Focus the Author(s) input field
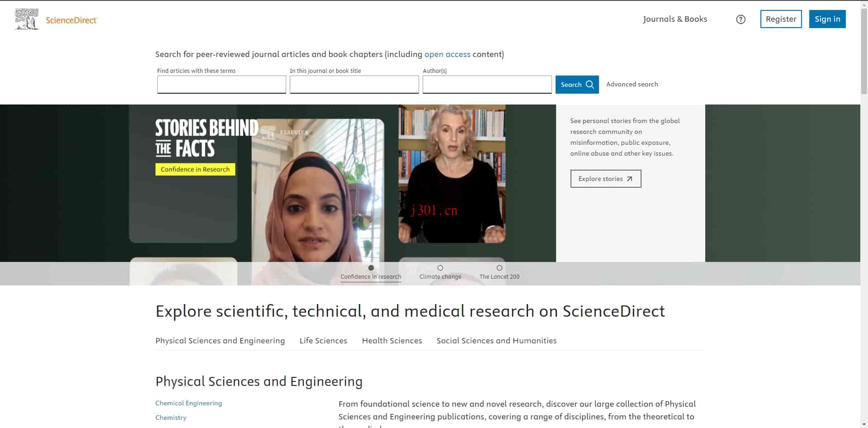Screen dimensions: 868x428 click(487, 85)
